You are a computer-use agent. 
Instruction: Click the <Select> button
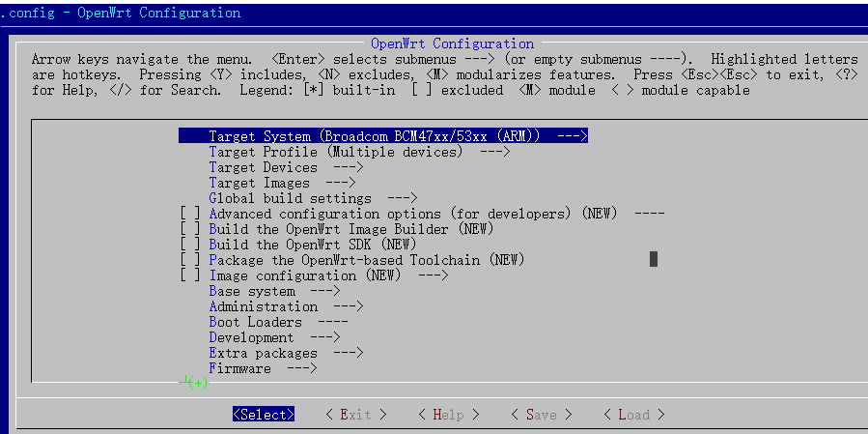264,415
